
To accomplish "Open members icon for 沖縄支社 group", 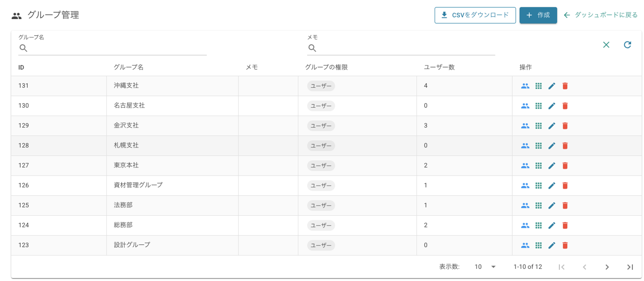I will pyautogui.click(x=525, y=86).
